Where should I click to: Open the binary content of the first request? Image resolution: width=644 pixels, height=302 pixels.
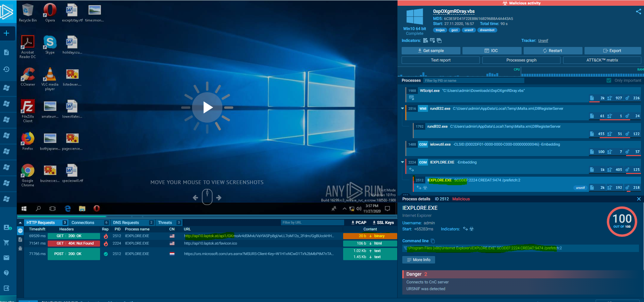[370, 236]
